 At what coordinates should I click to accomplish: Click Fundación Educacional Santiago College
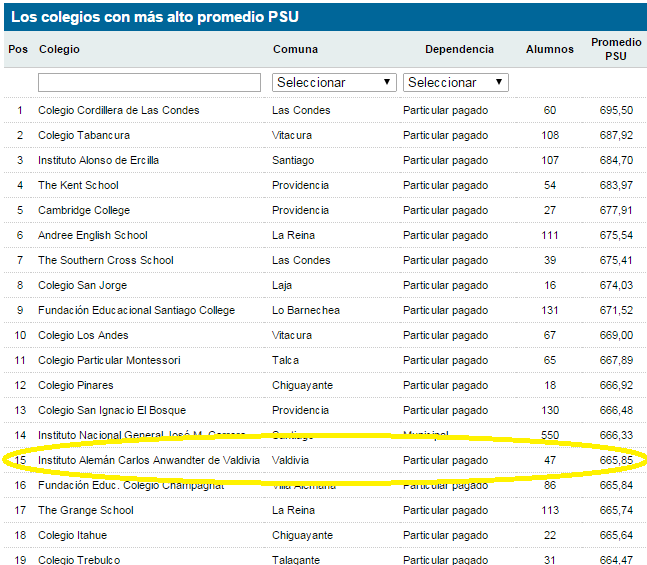tap(137, 310)
